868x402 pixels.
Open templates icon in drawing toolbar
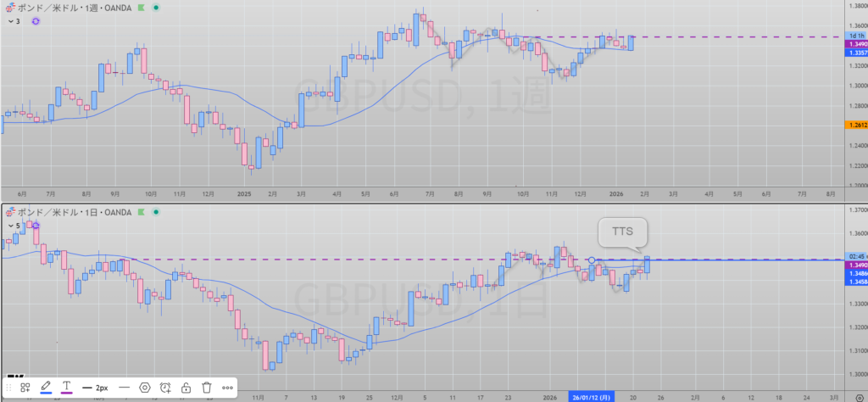[x=25, y=388]
